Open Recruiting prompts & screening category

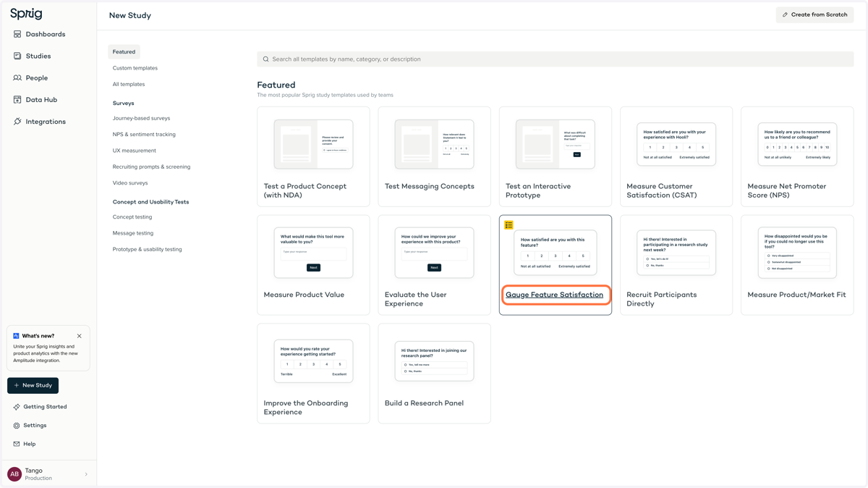click(151, 167)
